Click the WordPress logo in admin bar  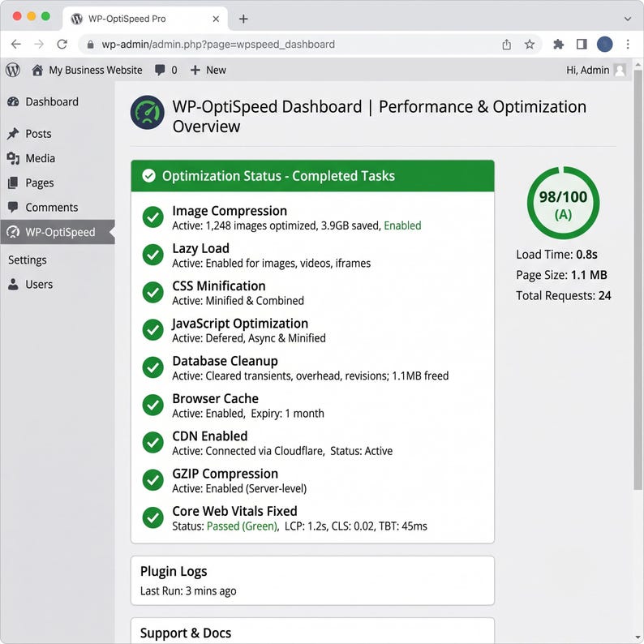13,70
